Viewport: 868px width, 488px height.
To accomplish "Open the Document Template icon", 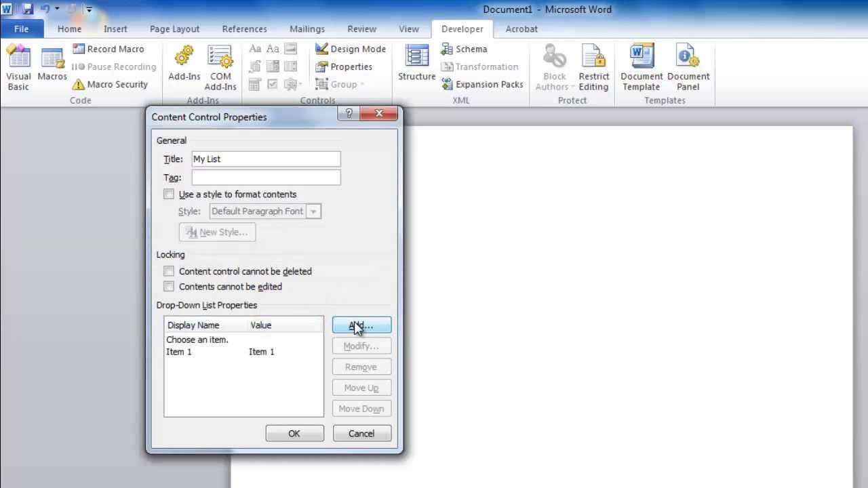I will [x=642, y=56].
